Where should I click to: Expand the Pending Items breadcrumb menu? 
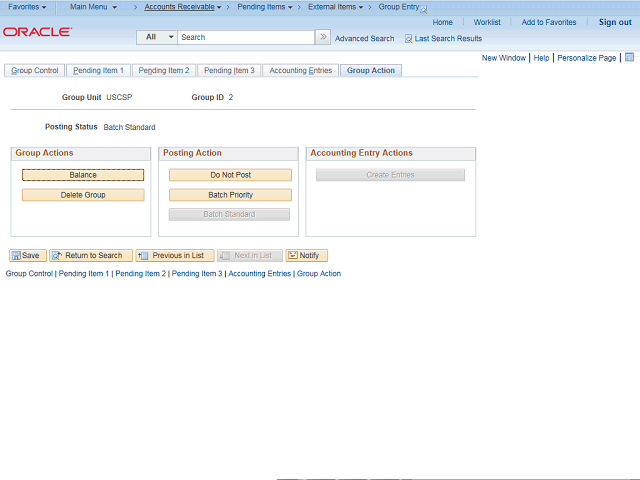[x=265, y=7]
